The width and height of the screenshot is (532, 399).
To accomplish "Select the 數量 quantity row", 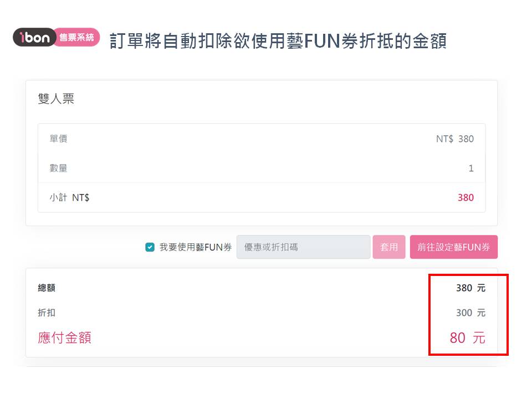I will (x=262, y=168).
